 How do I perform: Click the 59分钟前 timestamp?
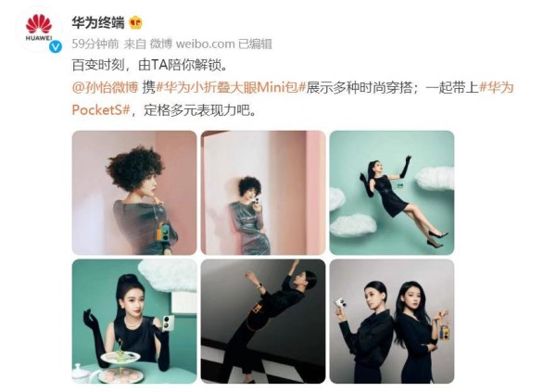(x=95, y=44)
